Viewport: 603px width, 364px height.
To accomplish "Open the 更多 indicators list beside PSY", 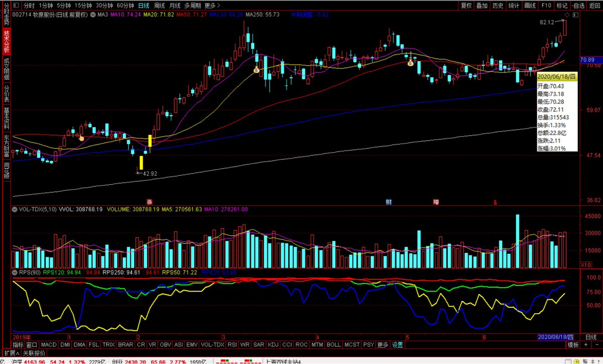I will pyautogui.click(x=382, y=345).
